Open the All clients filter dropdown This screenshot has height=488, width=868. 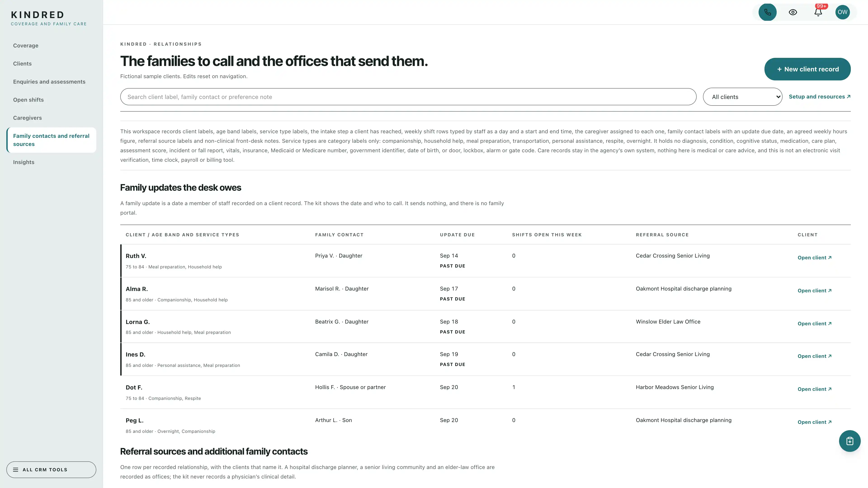tap(742, 97)
